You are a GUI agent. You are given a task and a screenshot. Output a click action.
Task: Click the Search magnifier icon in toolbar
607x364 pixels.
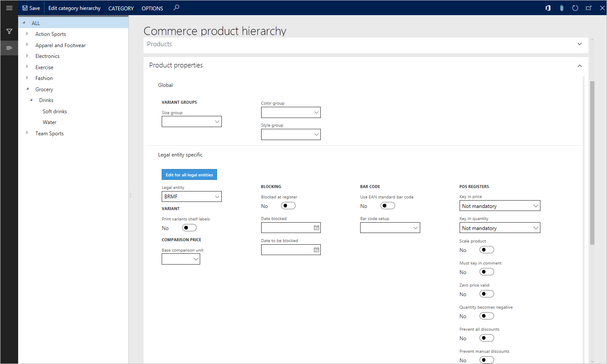(x=176, y=7)
